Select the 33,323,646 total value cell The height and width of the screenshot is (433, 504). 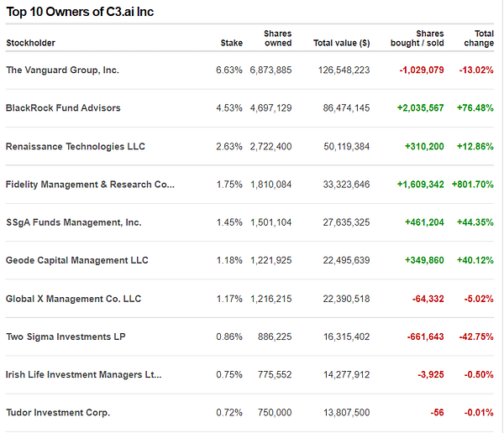tap(346, 185)
